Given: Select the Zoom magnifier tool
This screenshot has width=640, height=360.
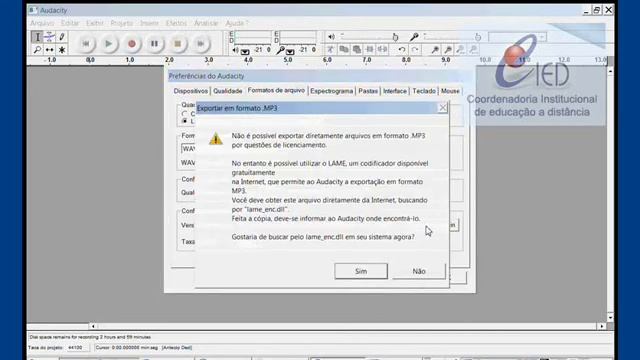Looking at the screenshot, I should click(x=37, y=49).
